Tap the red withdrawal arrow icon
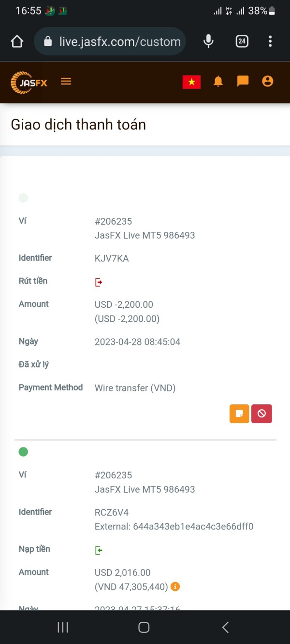Screen dimensions: 290x644 pos(99,282)
